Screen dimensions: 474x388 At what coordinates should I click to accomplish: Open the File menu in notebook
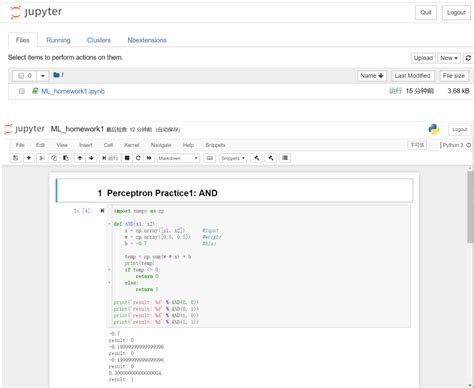pyautogui.click(x=20, y=145)
